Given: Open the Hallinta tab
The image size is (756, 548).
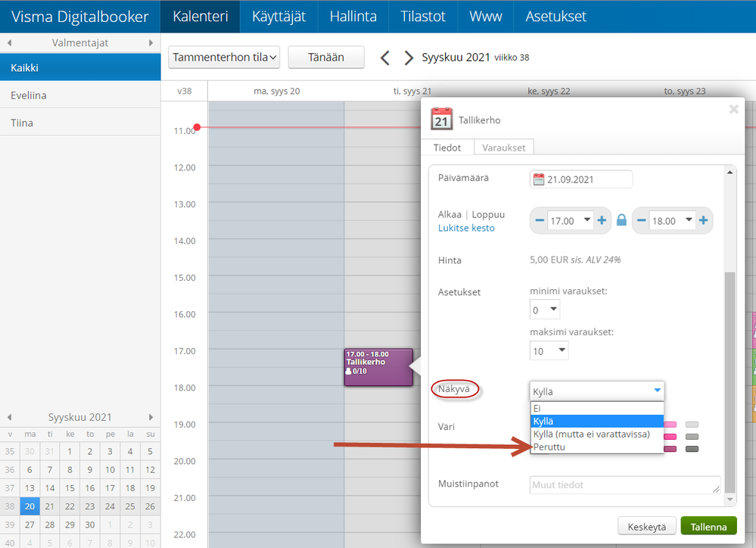Looking at the screenshot, I should click(353, 17).
